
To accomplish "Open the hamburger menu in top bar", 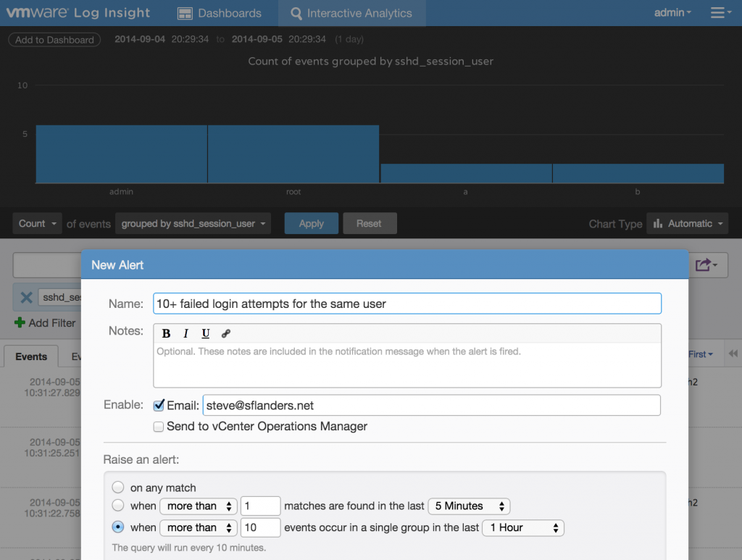I will [720, 13].
